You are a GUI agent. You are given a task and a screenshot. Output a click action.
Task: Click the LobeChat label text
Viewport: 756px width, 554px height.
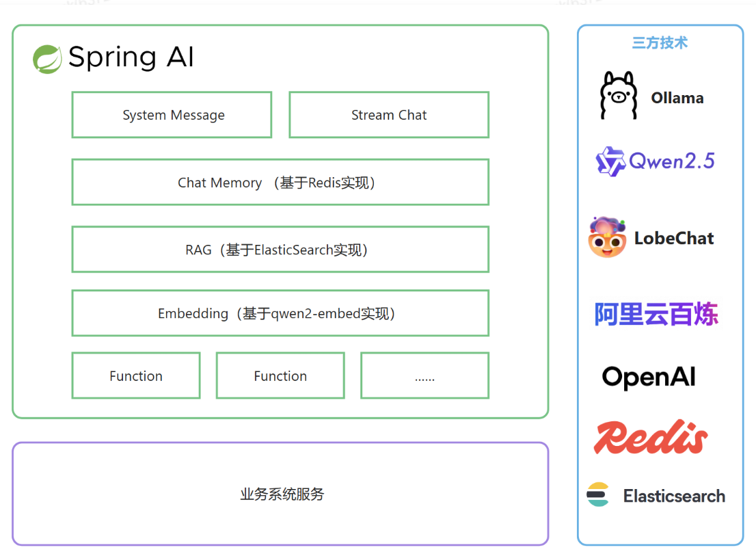tap(673, 238)
